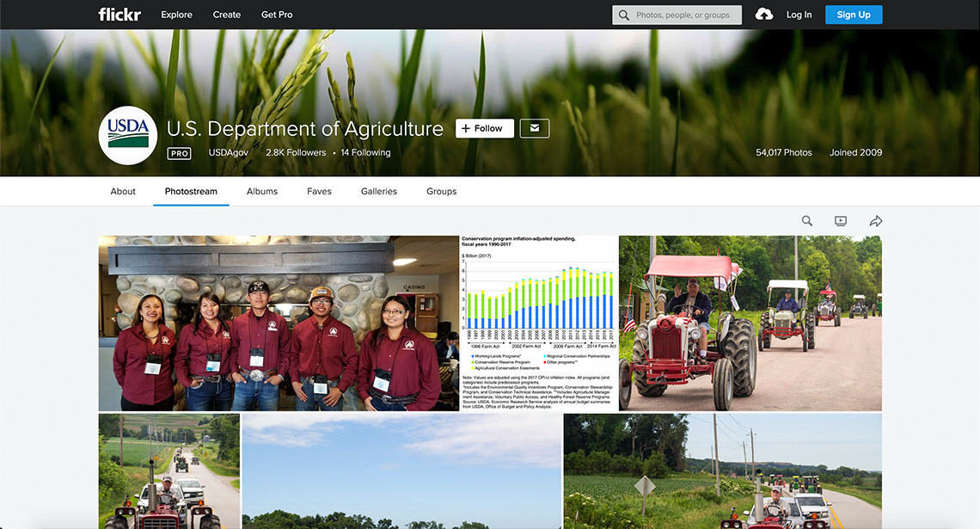Click the share arrow icon
This screenshot has height=529, width=980.
point(876,221)
